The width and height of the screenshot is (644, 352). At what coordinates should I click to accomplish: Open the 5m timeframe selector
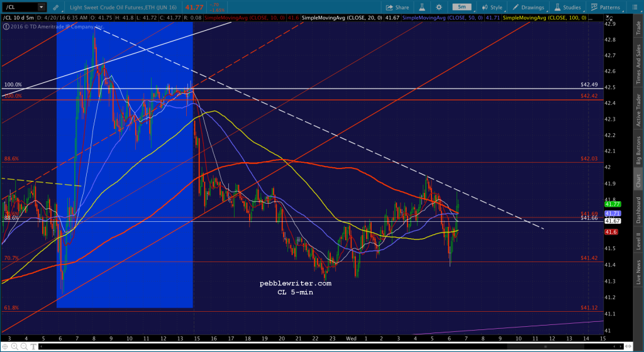(x=462, y=7)
